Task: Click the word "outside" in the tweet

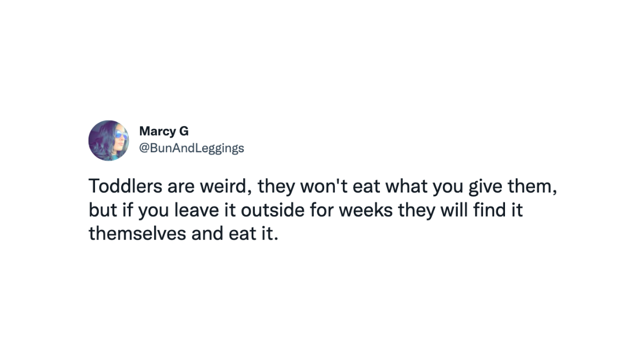Action: point(274,210)
